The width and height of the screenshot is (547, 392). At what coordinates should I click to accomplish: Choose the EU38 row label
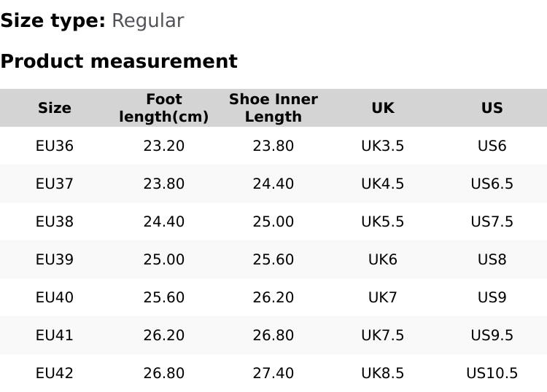point(55,222)
